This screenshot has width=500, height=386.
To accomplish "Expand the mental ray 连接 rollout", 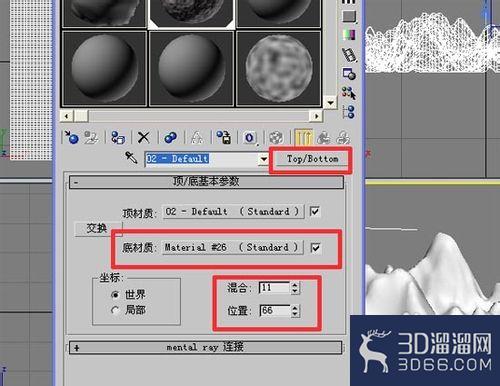I will [x=206, y=347].
